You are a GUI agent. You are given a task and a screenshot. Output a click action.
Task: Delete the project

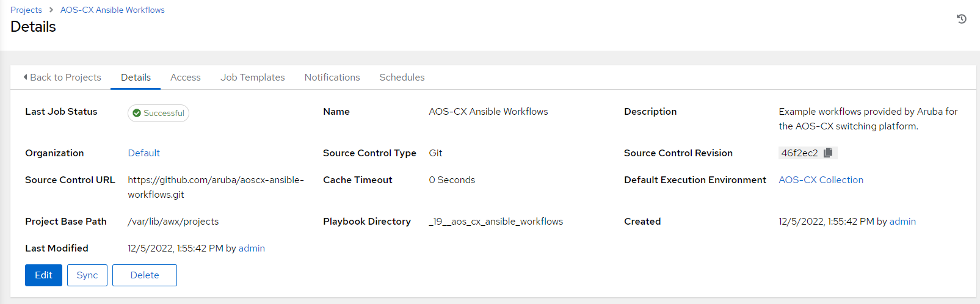[145, 275]
